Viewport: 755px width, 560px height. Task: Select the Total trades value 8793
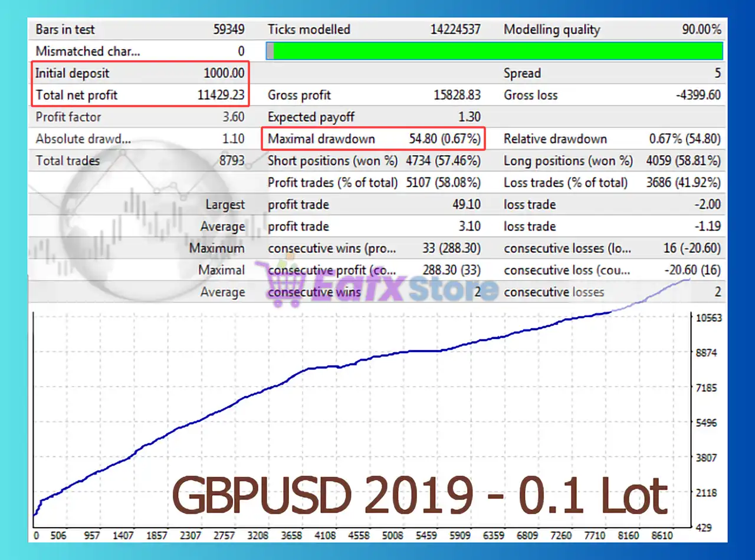click(231, 160)
